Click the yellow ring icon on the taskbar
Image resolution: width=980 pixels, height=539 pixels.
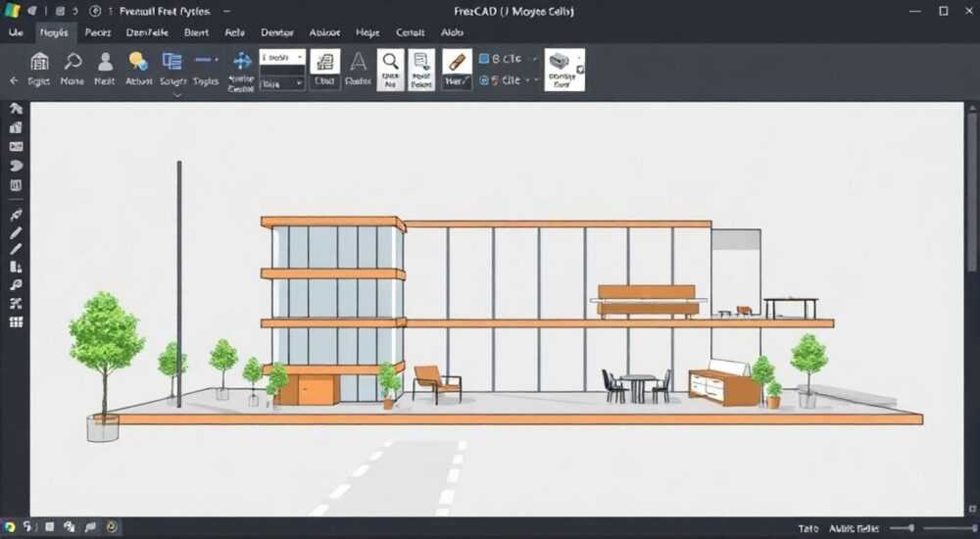[x=113, y=527]
